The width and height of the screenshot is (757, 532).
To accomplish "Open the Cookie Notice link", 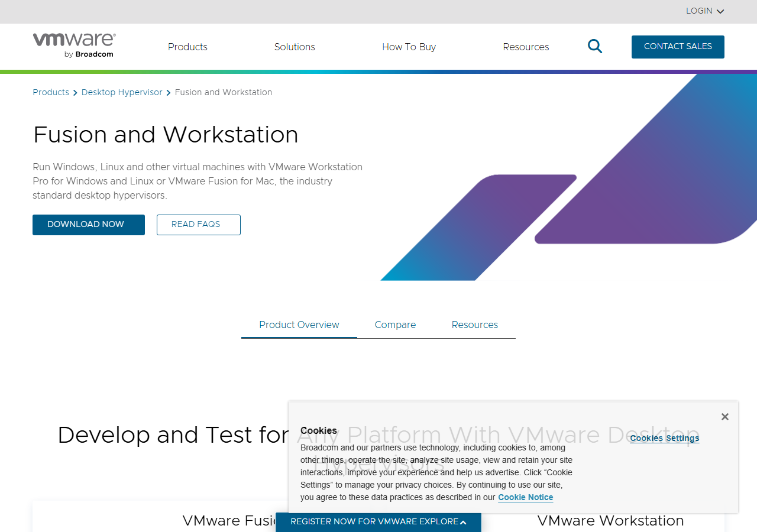I will pos(526,497).
